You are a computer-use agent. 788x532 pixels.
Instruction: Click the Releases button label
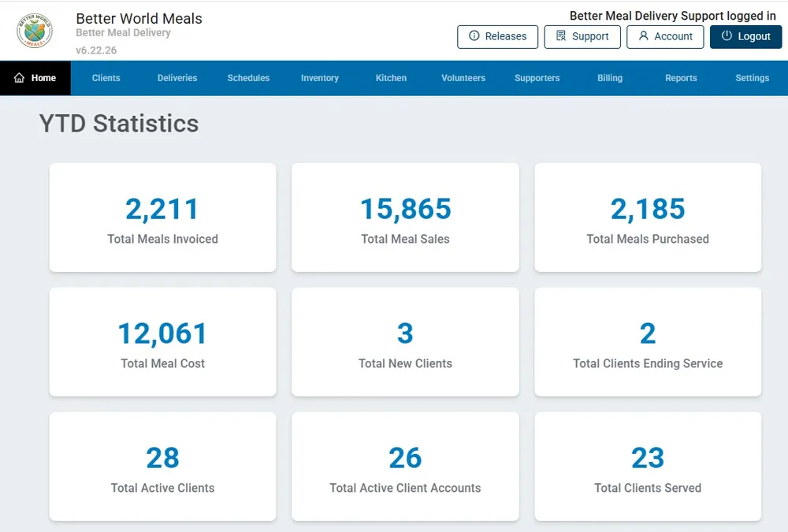click(506, 36)
